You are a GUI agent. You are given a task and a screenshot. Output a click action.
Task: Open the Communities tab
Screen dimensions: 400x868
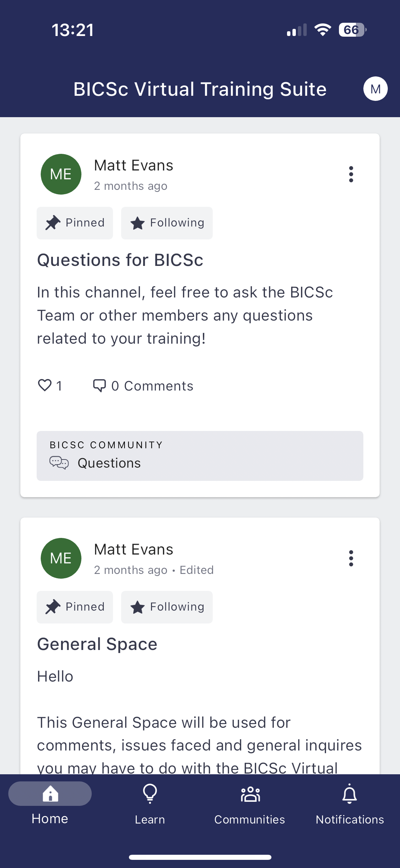click(250, 804)
